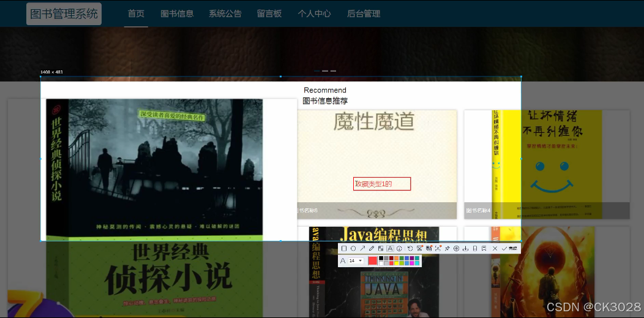Click the bookmark-shaped toolbar icon
644x318 pixels.
tap(484, 248)
